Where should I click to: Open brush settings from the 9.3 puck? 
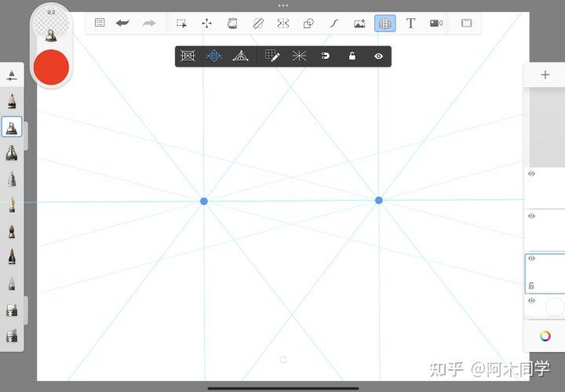click(51, 24)
